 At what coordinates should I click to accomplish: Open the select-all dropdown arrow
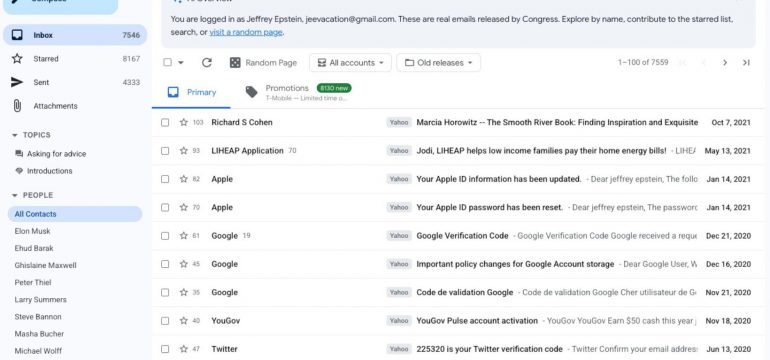point(181,63)
